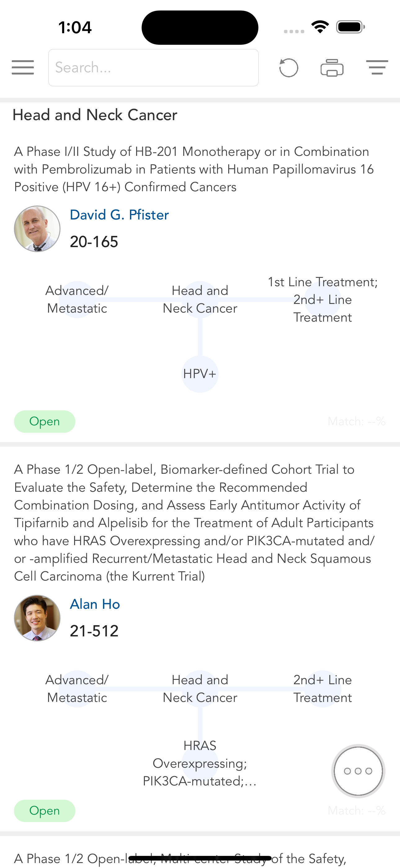
Task: Open the hamburger menu
Action: click(23, 67)
